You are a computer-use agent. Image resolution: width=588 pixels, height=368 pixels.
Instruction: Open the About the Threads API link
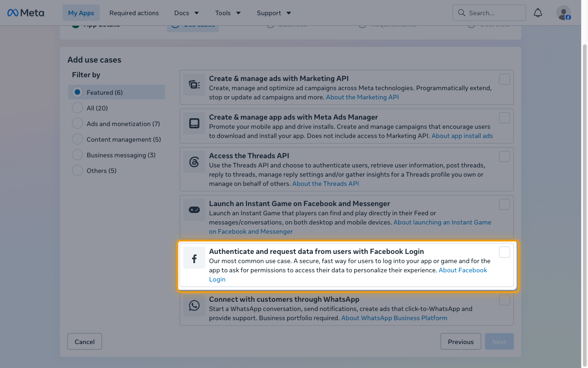326,184
